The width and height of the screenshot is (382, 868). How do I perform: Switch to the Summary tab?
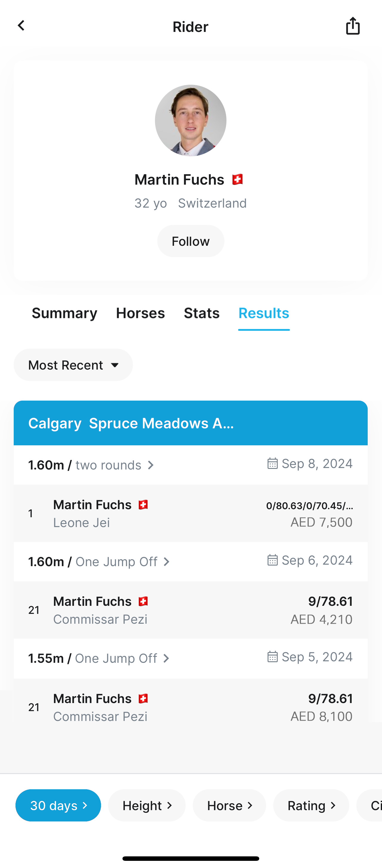64,313
